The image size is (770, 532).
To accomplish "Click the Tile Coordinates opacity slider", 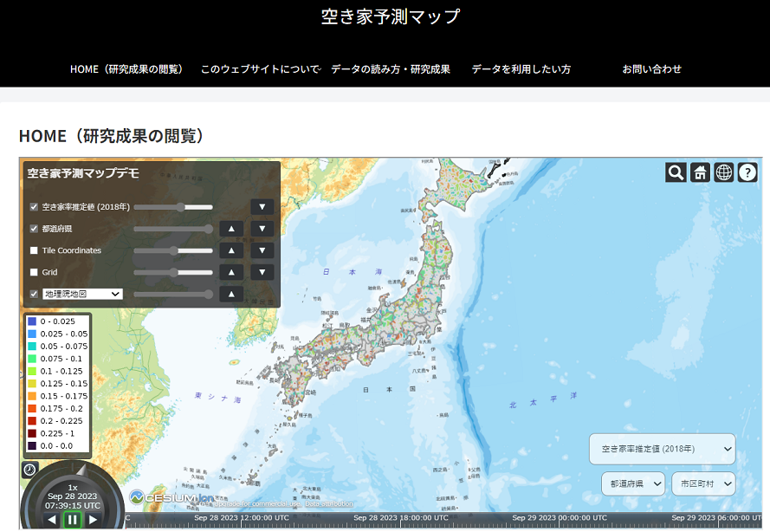I will coord(173,250).
